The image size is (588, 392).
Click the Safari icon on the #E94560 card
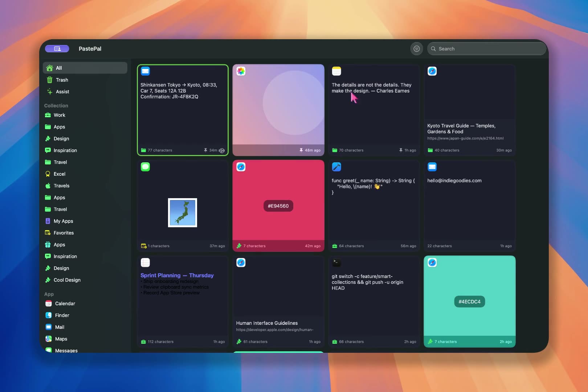pos(241,167)
